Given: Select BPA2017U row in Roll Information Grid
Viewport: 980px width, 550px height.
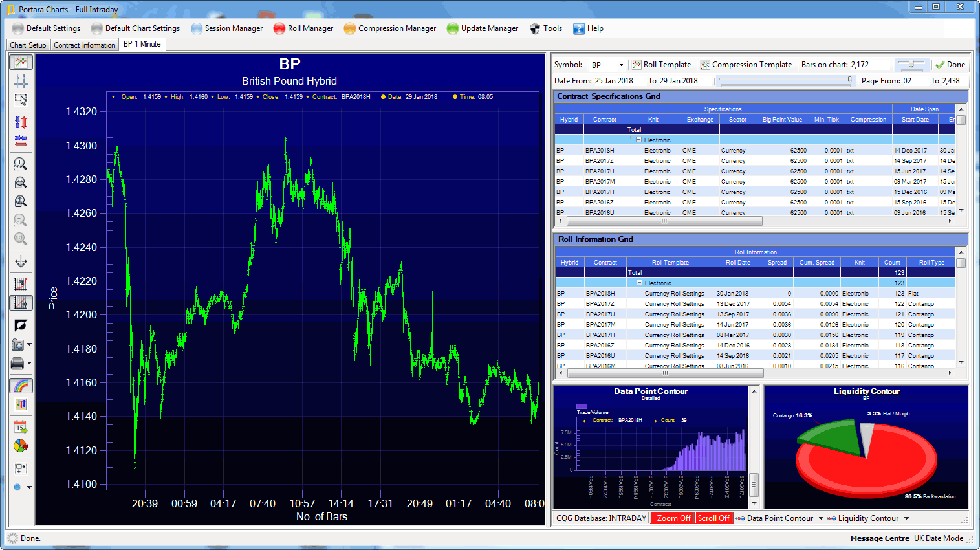Looking at the screenshot, I should pos(755,314).
